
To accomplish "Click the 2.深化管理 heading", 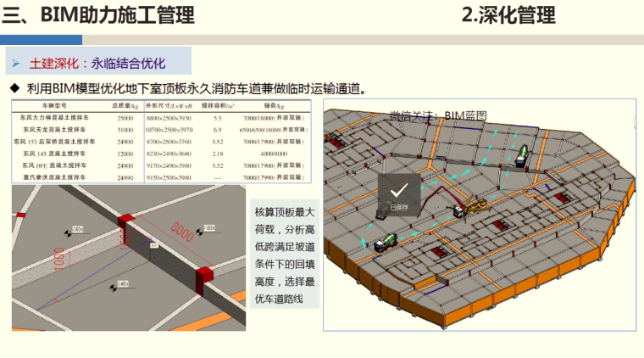I will click(x=508, y=14).
